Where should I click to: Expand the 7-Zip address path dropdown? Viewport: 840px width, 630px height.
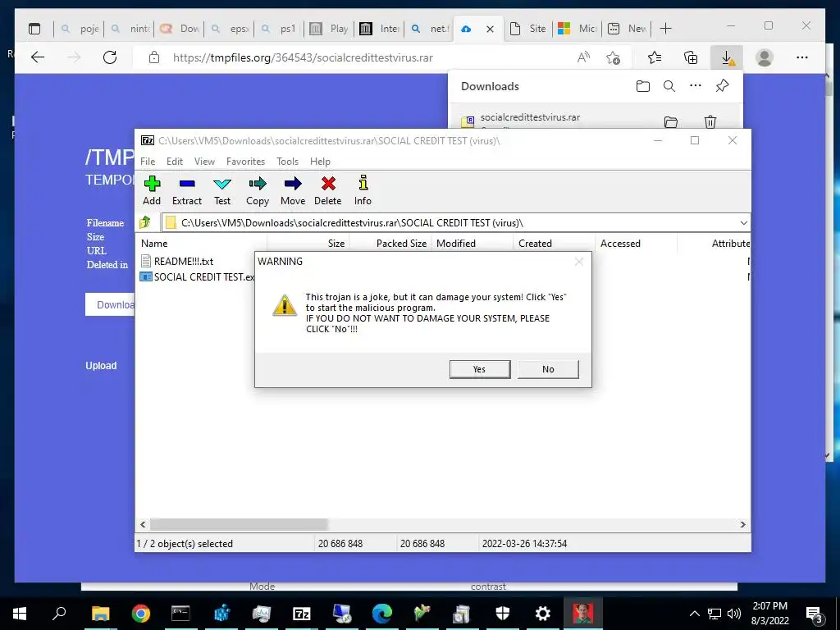[743, 223]
